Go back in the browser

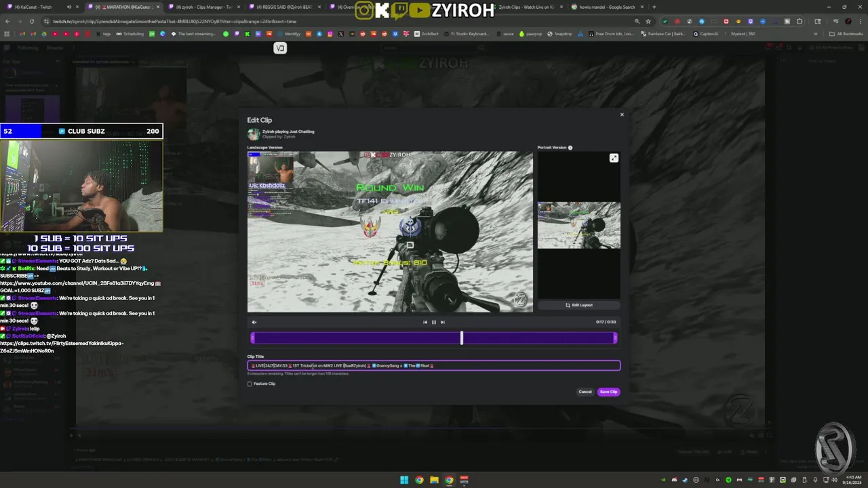tap(7, 21)
